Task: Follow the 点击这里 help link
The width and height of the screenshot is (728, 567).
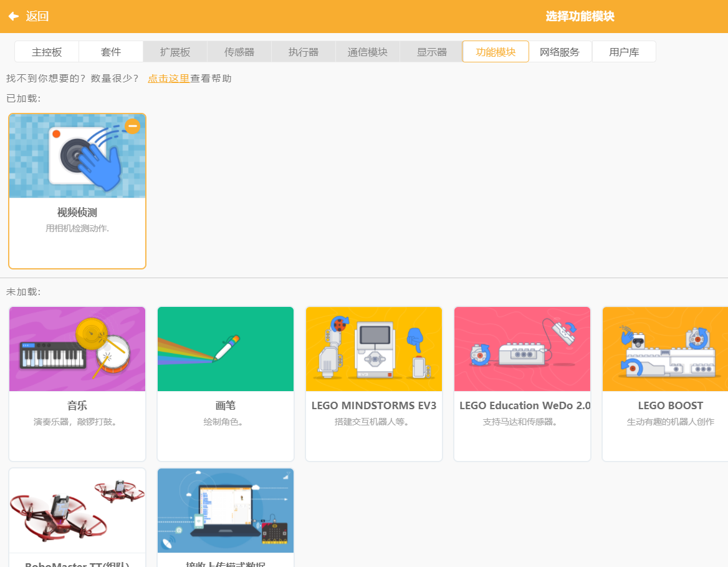Action: (x=168, y=79)
